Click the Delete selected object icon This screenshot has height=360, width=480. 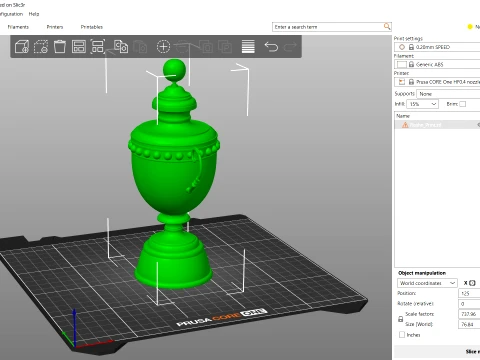(41, 47)
